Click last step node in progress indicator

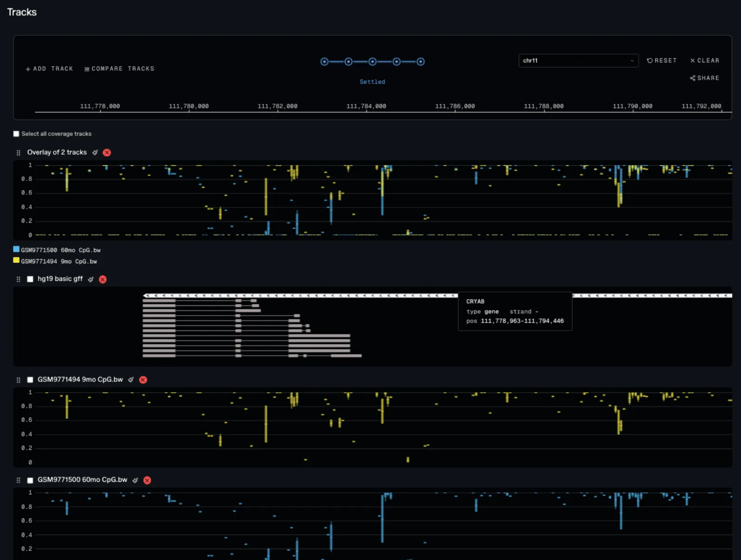pos(421,62)
